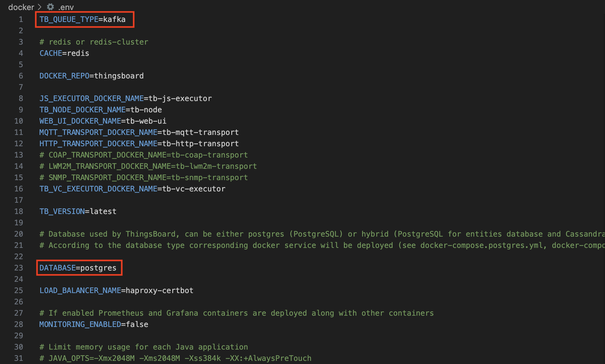
Task: Click the .env breadcrumb file name
Action: click(x=66, y=7)
